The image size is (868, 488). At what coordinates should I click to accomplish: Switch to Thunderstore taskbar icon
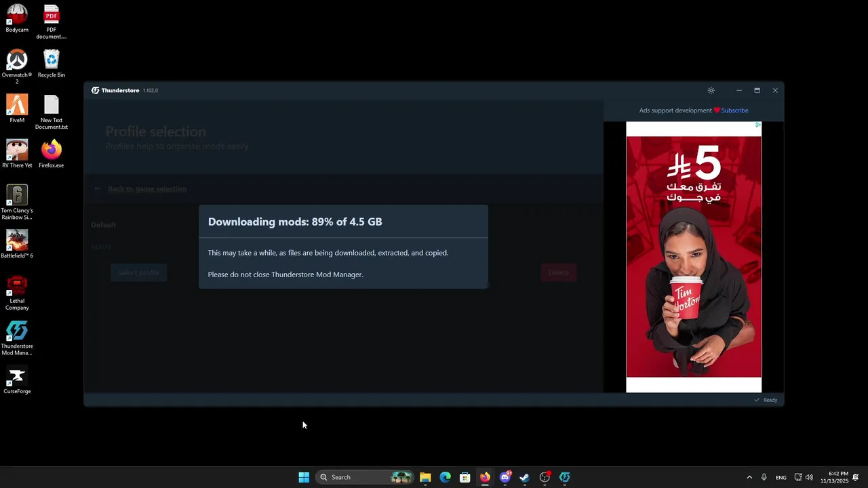[564, 477]
